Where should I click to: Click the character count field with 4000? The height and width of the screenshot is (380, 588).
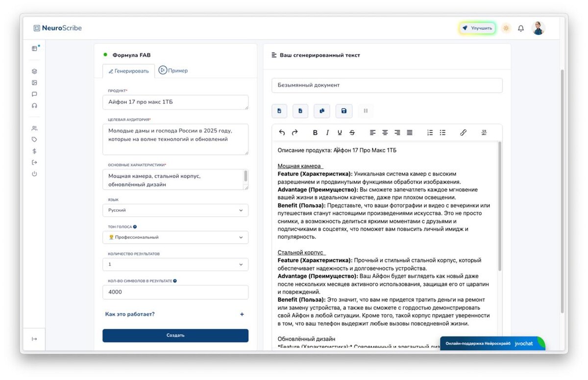tap(175, 292)
